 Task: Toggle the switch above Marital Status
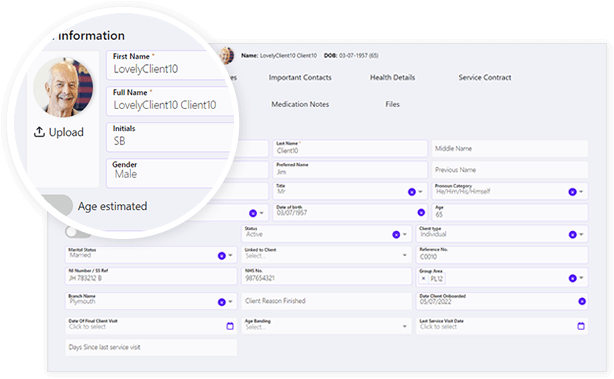78,232
